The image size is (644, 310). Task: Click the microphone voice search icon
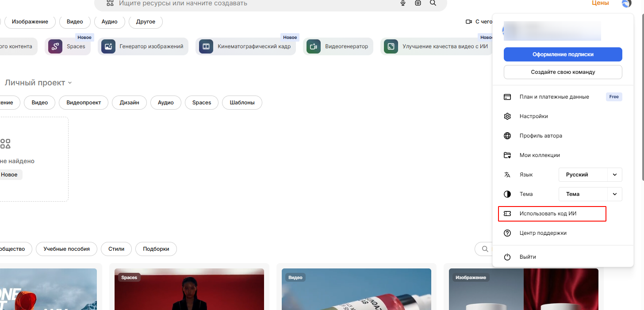pos(403,3)
